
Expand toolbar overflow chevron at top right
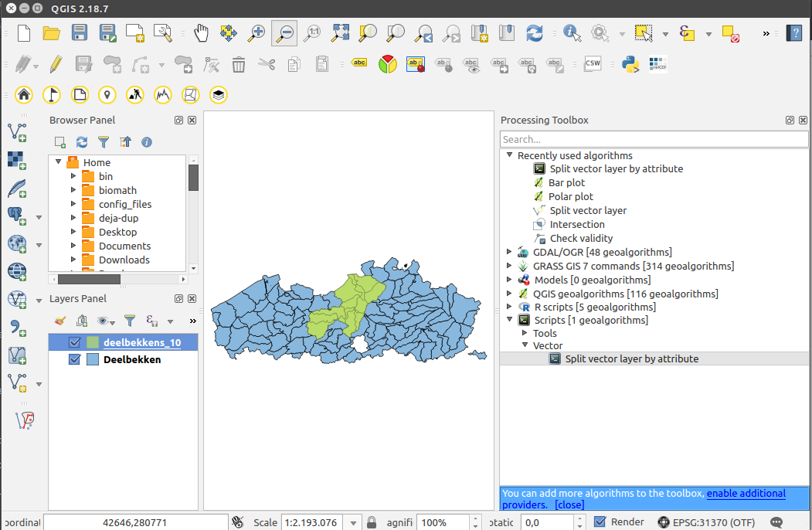tap(766, 34)
